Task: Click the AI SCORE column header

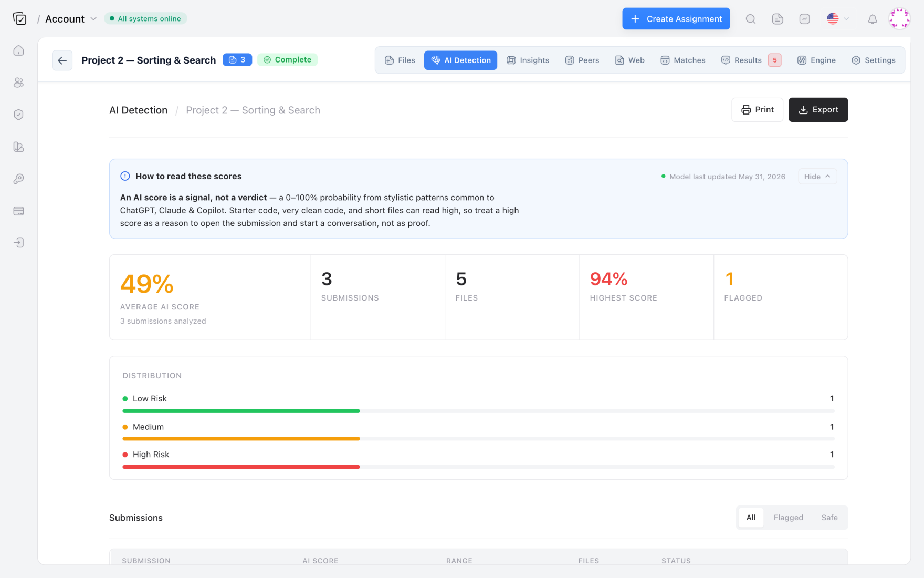Action: (320, 561)
